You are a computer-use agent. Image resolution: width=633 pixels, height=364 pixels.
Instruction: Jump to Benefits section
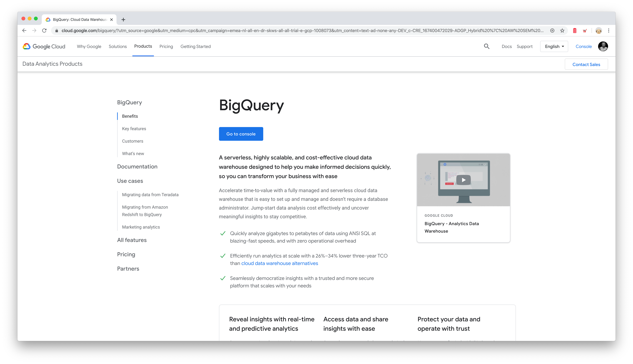coord(130,116)
